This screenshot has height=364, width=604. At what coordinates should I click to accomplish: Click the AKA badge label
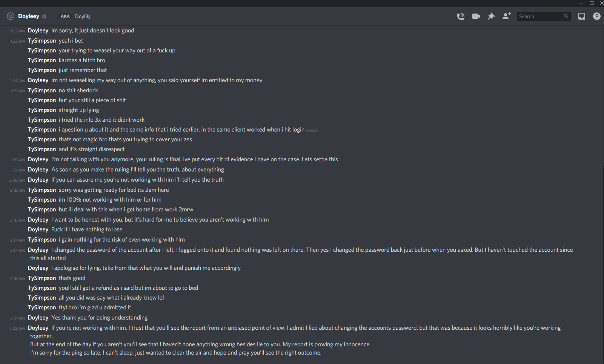[x=65, y=16]
